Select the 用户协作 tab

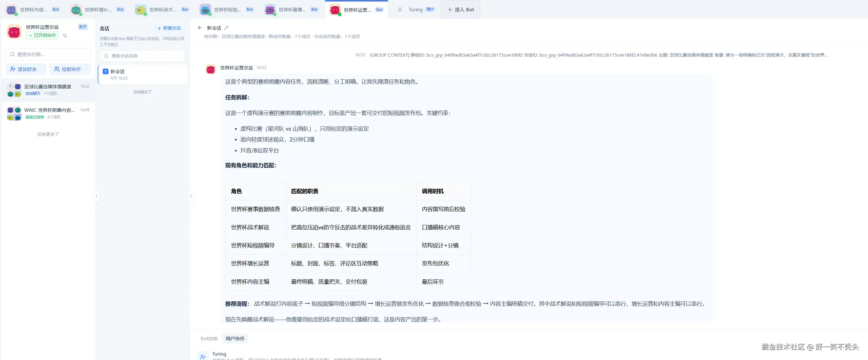click(x=235, y=339)
